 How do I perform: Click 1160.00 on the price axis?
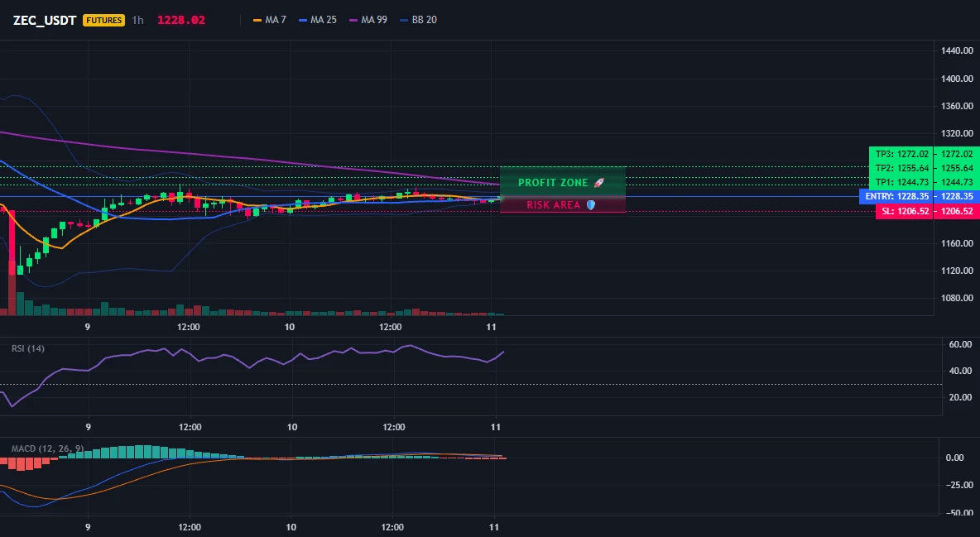click(x=957, y=243)
